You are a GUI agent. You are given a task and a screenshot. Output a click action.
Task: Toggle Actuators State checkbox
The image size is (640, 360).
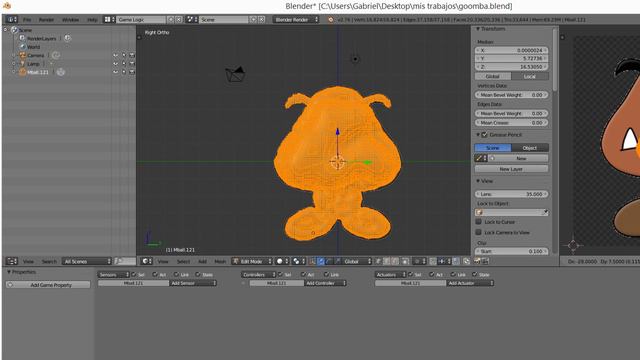pyautogui.click(x=476, y=274)
